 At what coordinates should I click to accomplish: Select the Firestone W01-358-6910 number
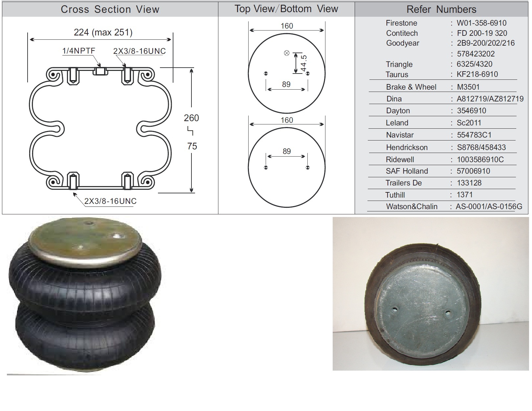pos(481,23)
